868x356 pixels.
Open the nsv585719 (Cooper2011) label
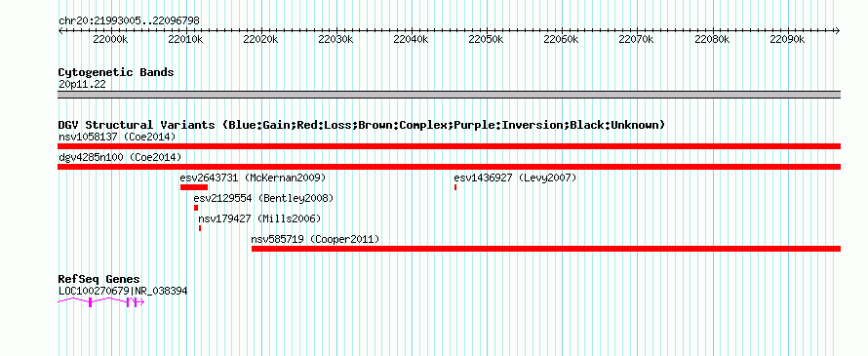coord(316,239)
